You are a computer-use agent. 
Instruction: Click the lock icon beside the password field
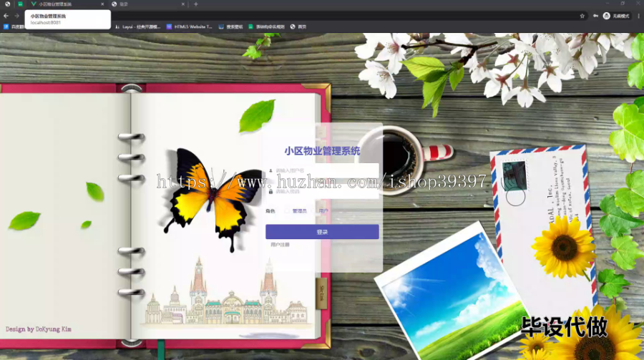tap(270, 192)
